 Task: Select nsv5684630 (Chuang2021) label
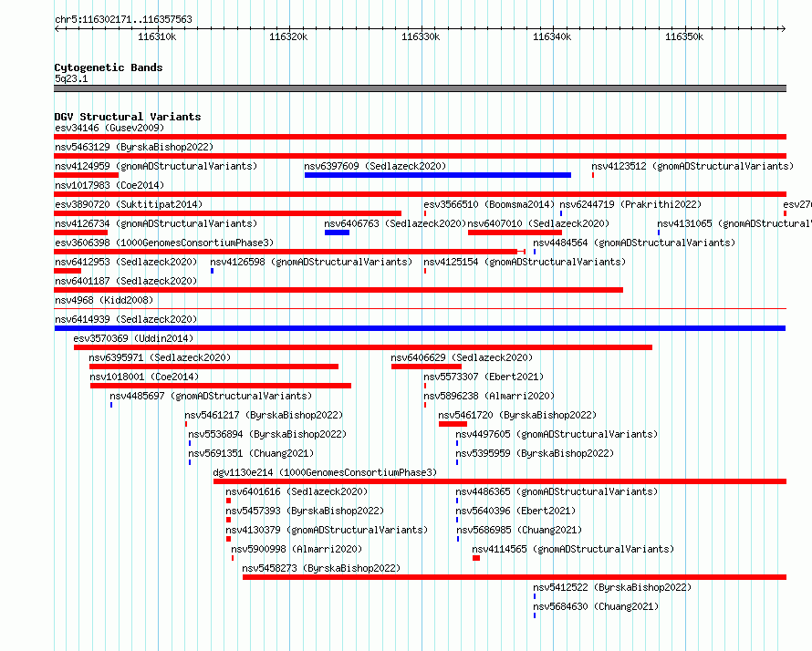point(596,606)
